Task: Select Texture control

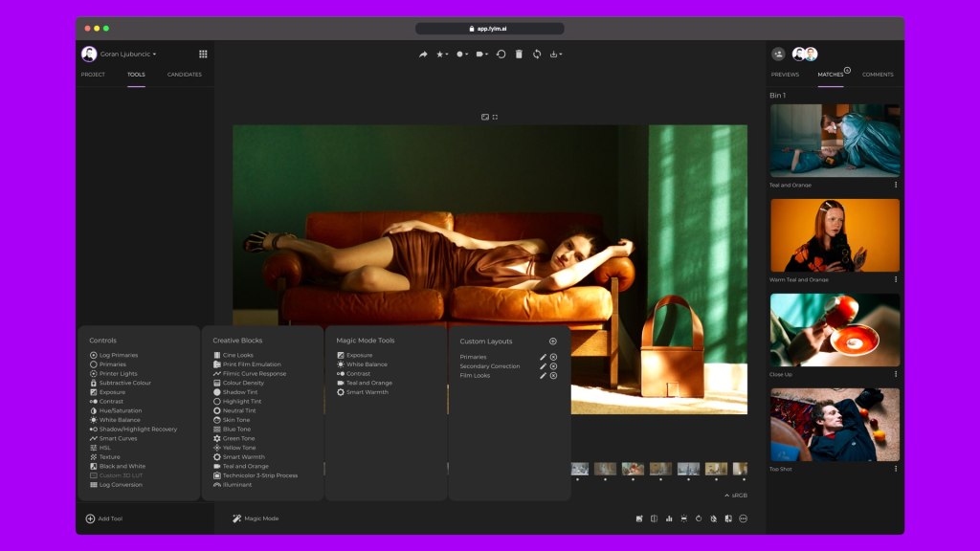Action: [104, 456]
